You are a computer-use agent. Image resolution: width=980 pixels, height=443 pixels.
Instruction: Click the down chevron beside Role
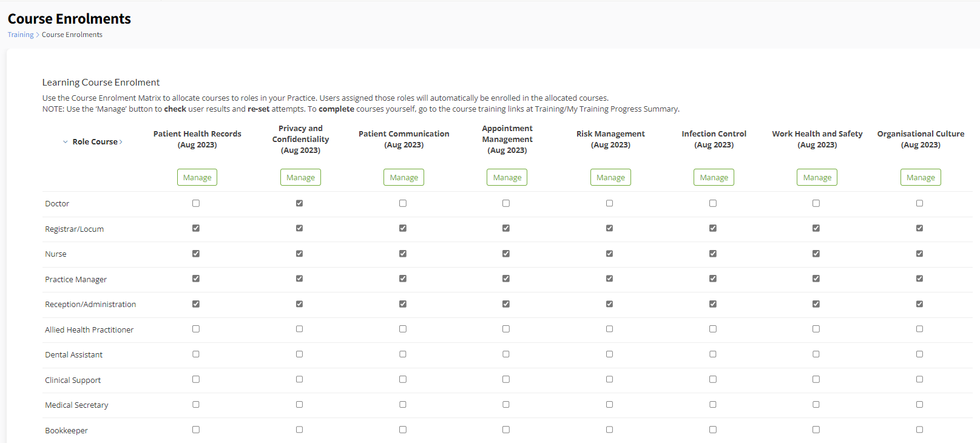coord(66,142)
